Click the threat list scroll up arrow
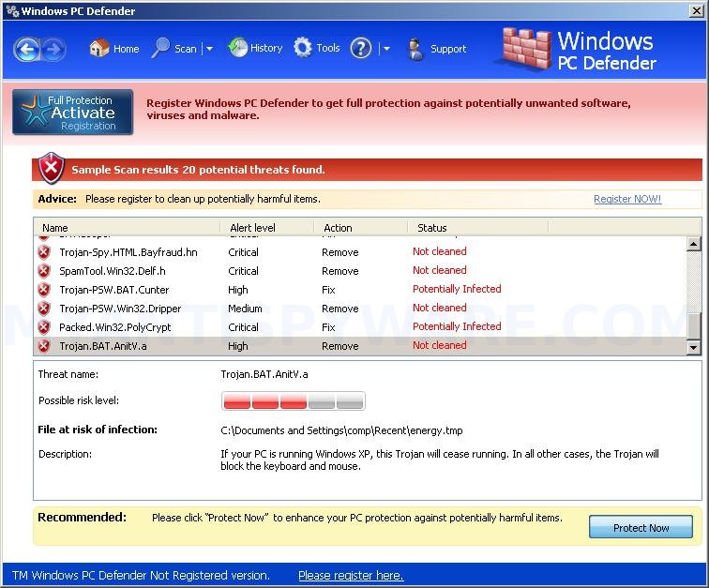The height and width of the screenshot is (588, 709). (693, 244)
